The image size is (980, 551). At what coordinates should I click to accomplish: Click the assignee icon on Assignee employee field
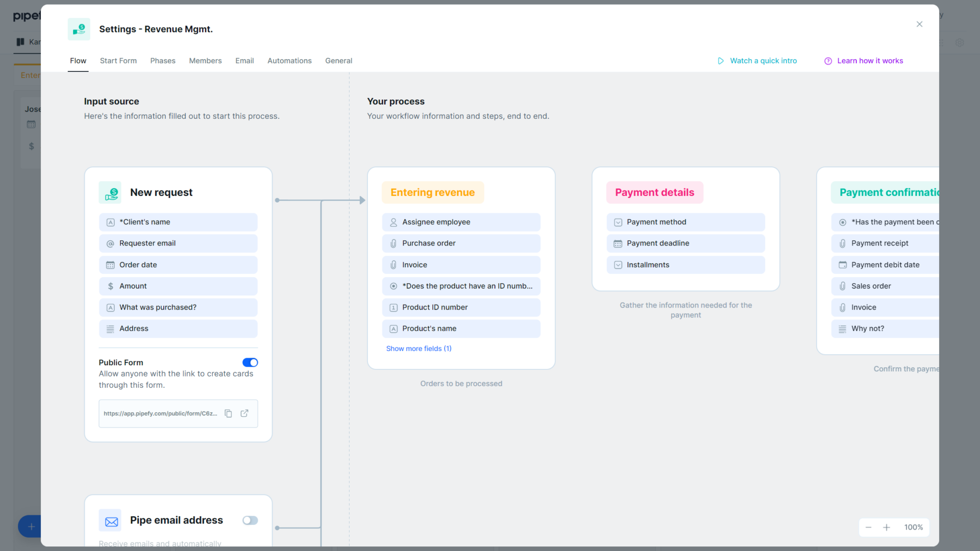click(393, 222)
